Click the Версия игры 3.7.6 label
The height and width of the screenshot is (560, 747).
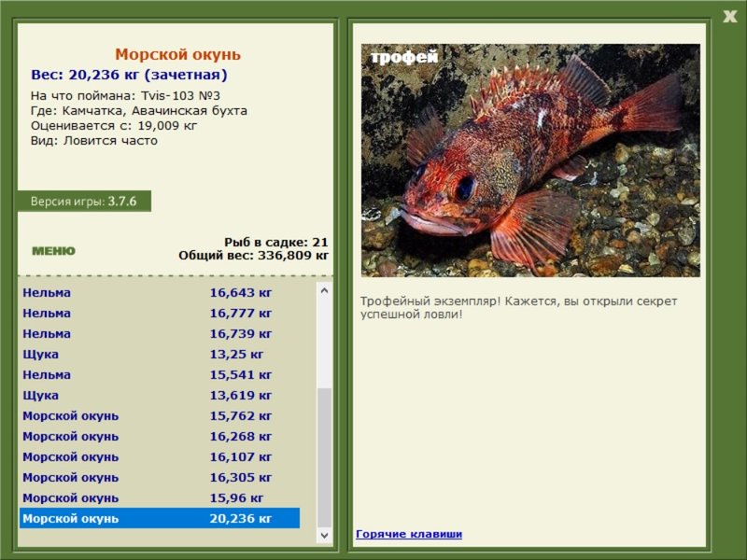(83, 201)
